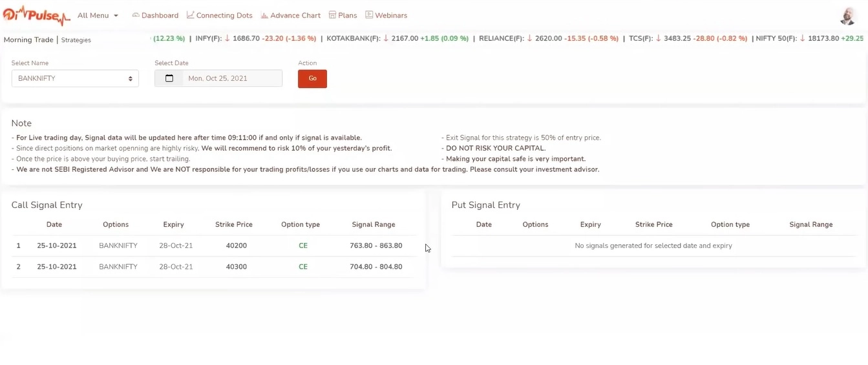
Task: Click BANKNIFTY option in 40200 row
Action: [x=118, y=246]
